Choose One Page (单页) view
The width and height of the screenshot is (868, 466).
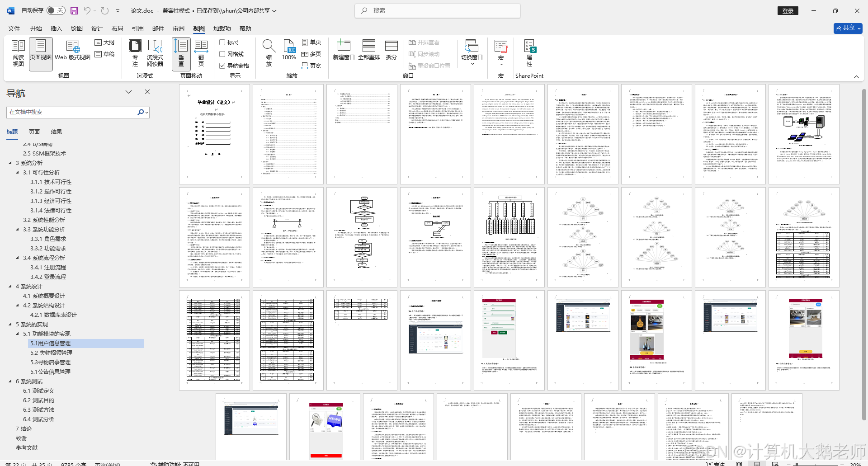click(x=311, y=42)
